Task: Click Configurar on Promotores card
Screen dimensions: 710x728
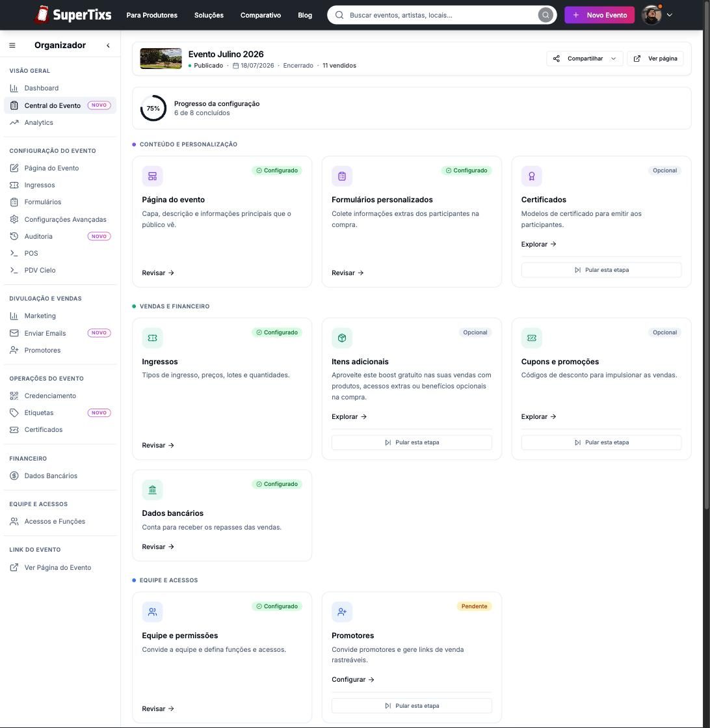Action: (352, 680)
